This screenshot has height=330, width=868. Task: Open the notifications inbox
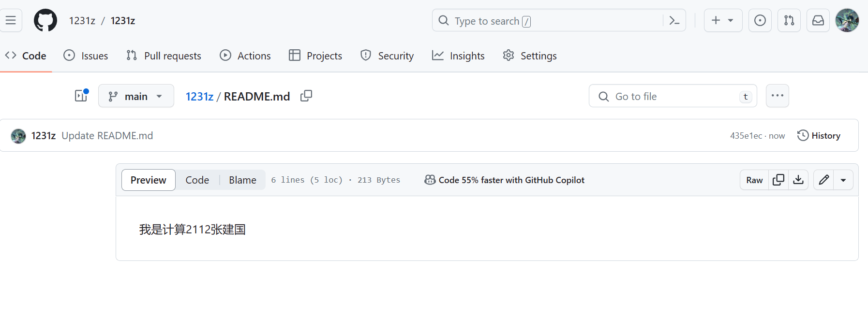click(818, 20)
